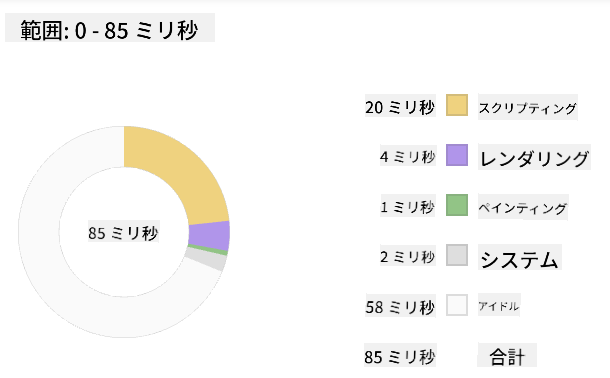The width and height of the screenshot is (610, 378).
Task: Click the 58 ミリ秒 idle time value
Action: click(x=400, y=306)
